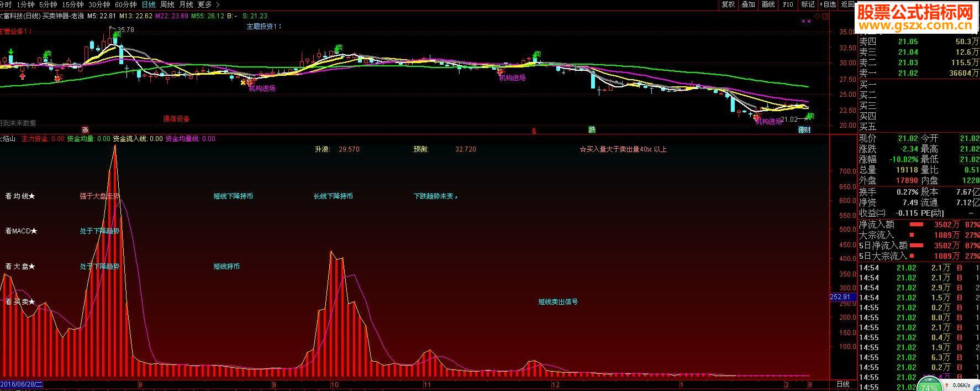The width and height of the screenshot is (980, 391).
Task: Open F10 company information
Action: [x=788, y=4]
